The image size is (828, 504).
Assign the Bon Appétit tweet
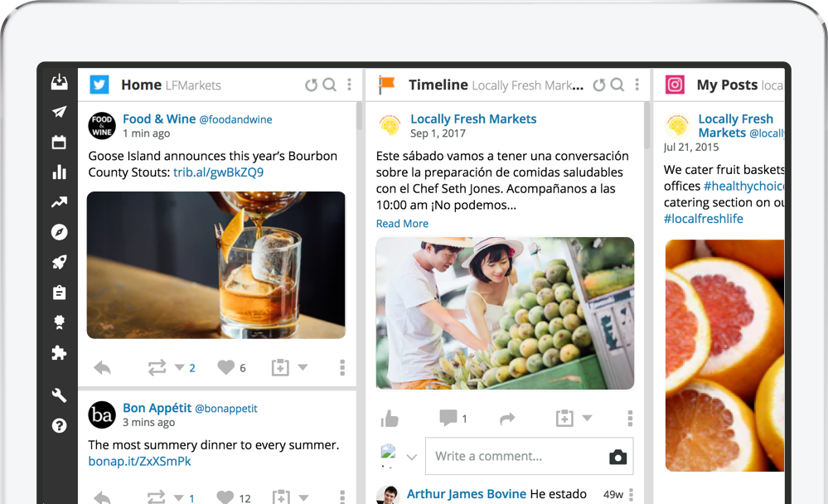(281, 497)
